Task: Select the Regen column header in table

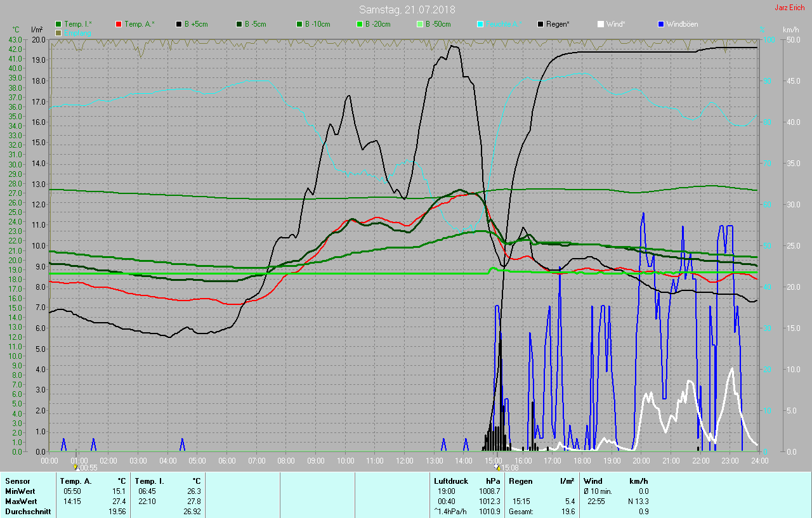Action: coord(521,481)
